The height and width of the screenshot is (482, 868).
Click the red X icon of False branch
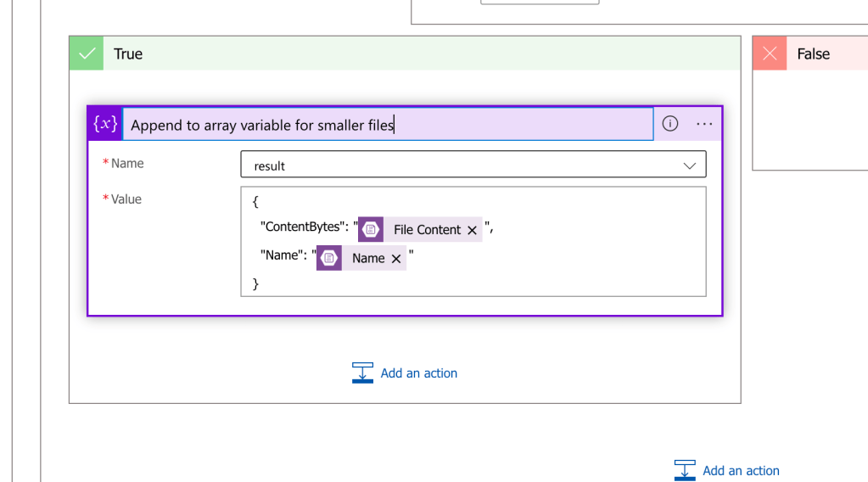click(x=770, y=53)
